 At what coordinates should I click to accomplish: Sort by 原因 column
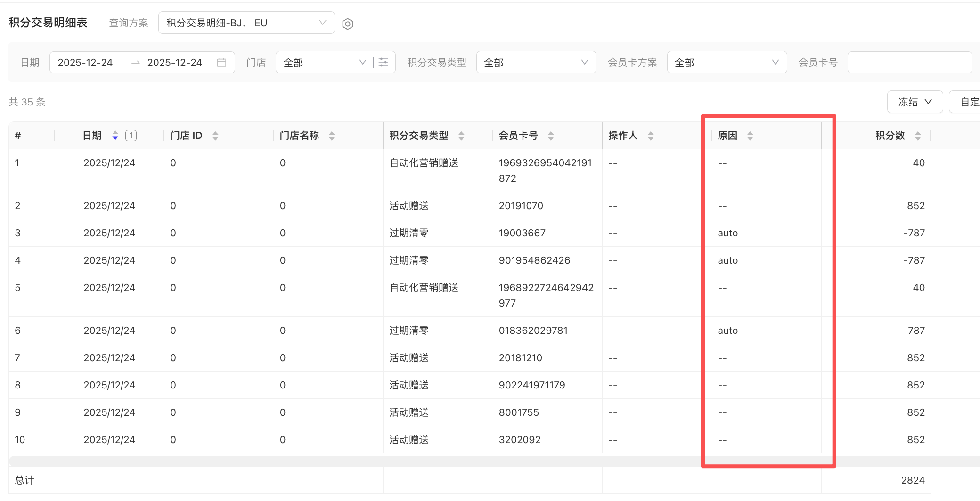click(x=750, y=136)
